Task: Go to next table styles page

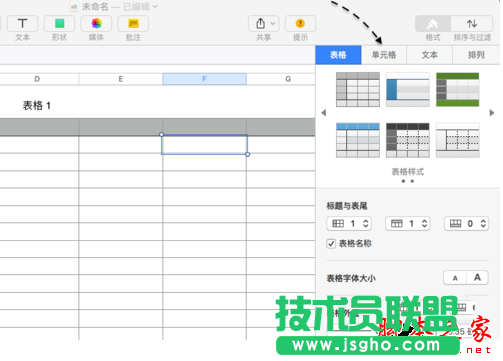Action: [x=492, y=113]
